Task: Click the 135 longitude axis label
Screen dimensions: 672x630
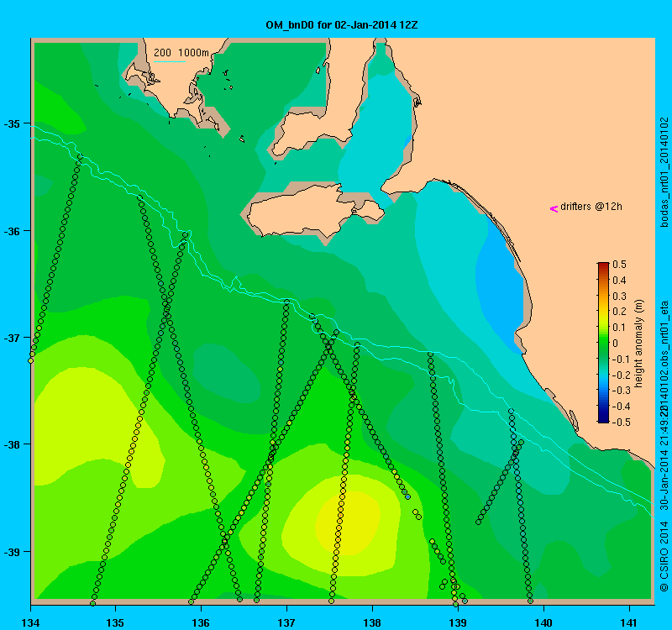Action: (116, 622)
